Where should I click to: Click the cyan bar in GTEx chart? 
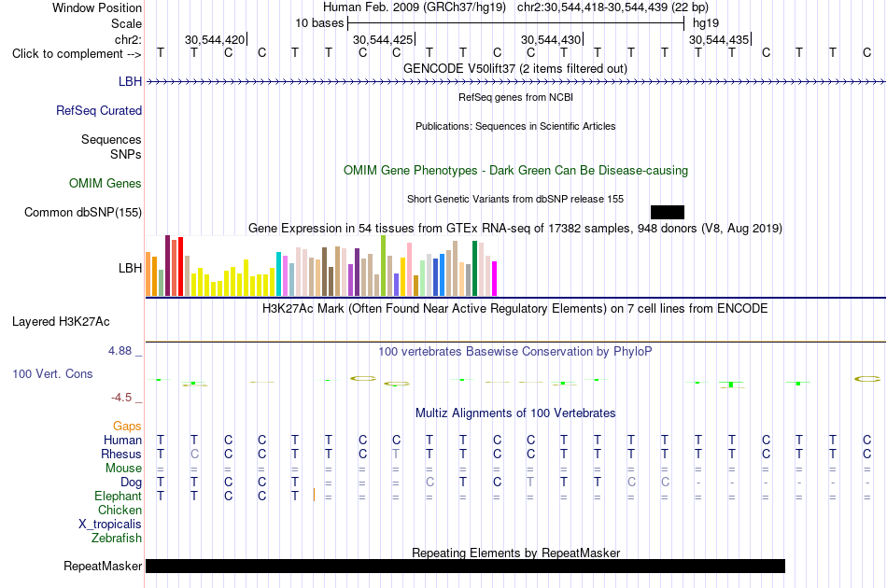tap(278, 273)
